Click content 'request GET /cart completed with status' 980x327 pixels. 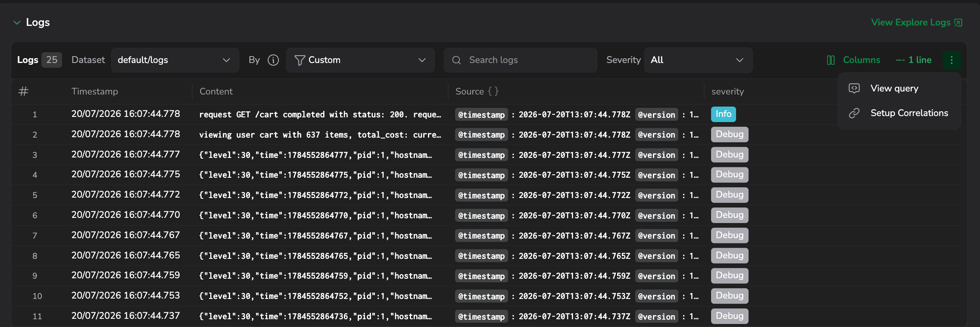tap(320, 114)
